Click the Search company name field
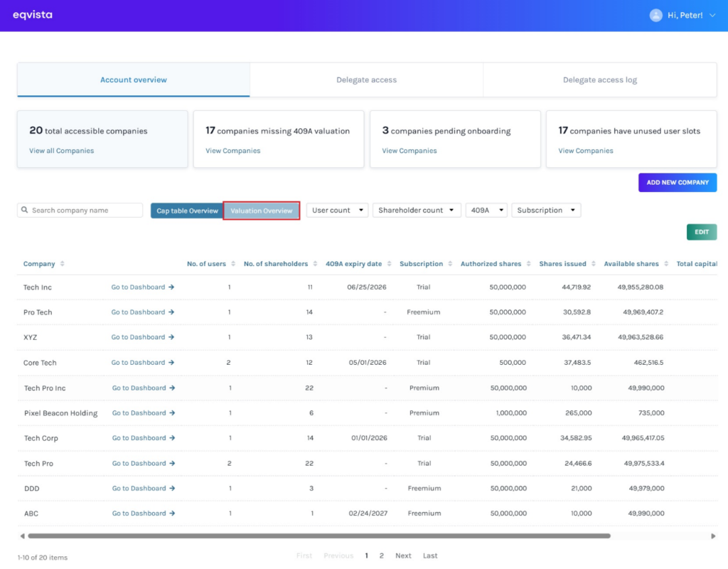 click(x=85, y=211)
